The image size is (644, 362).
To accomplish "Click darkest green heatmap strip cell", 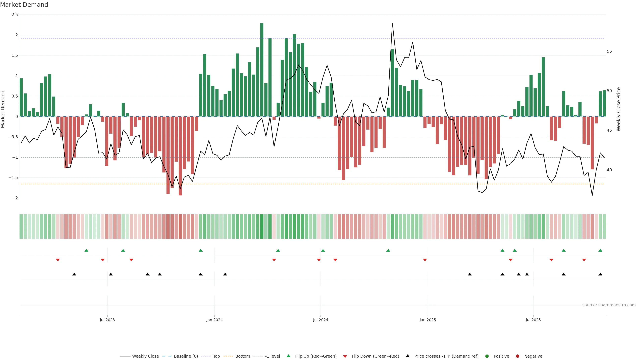I will point(262,226).
